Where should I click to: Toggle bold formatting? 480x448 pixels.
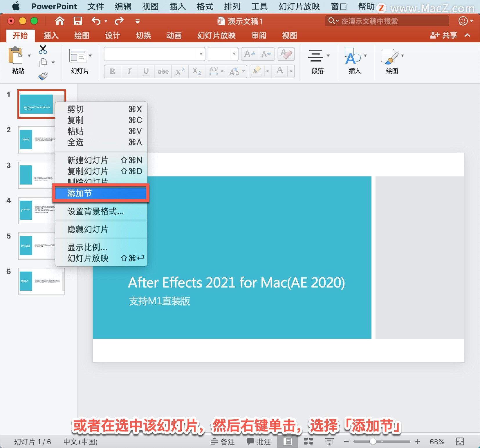113,71
